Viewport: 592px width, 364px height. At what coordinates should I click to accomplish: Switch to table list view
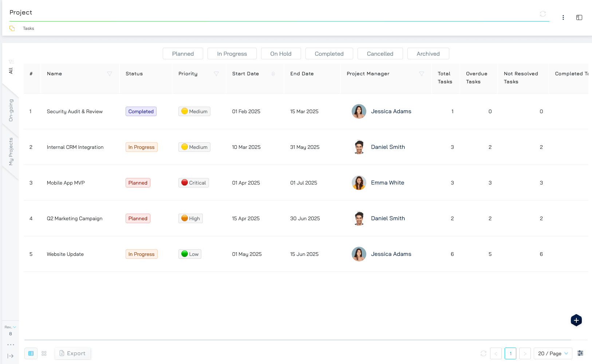pos(31,353)
